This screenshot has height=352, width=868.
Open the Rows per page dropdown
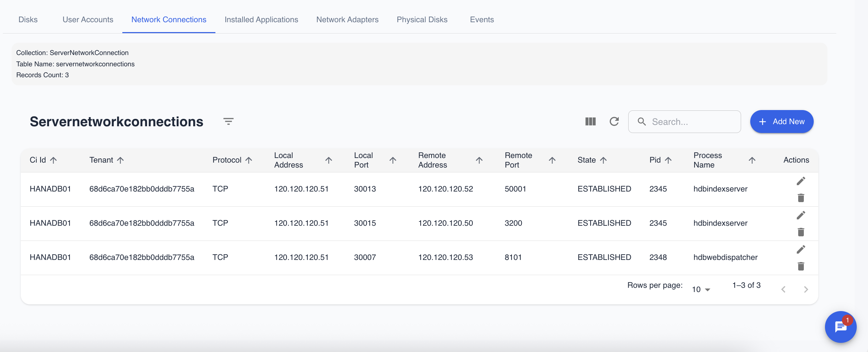(700, 289)
